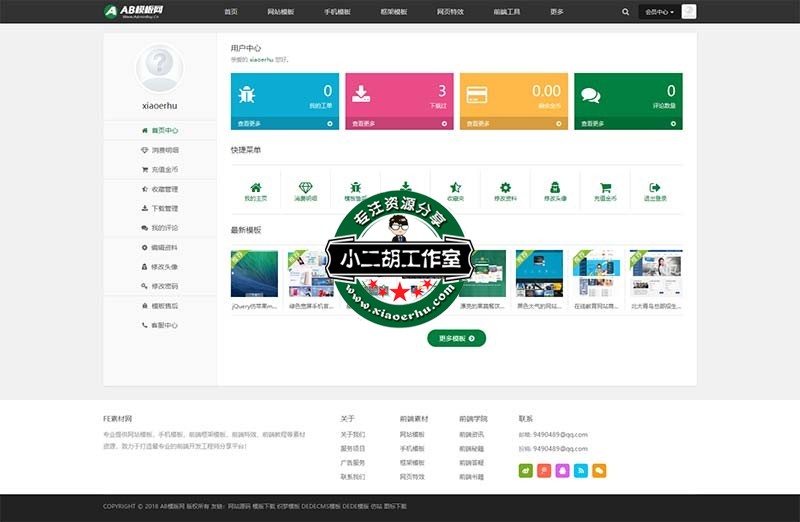Open the 会员中心 dropdown menu
Screen dimensions: 800x522
click(659, 12)
